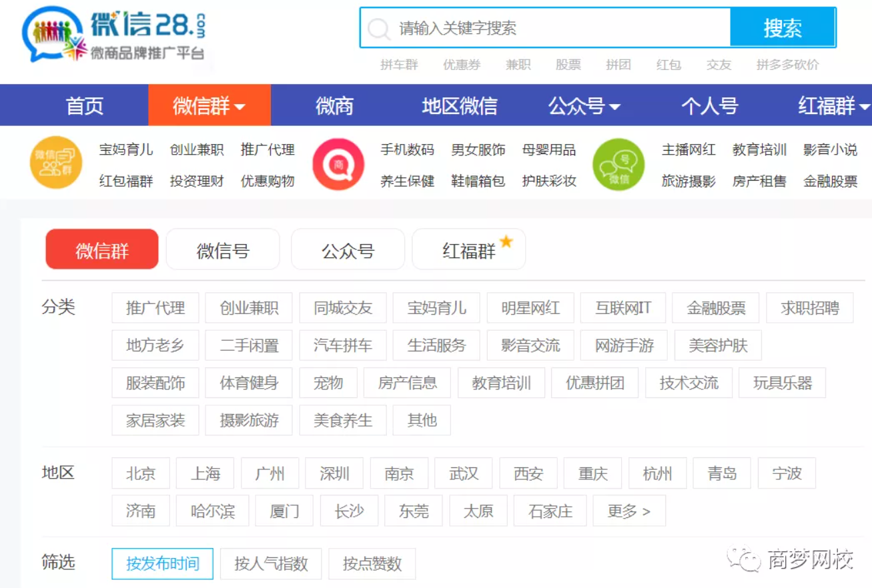Select category 教育培训 in 分类 row
The image size is (872, 588).
tap(501, 383)
